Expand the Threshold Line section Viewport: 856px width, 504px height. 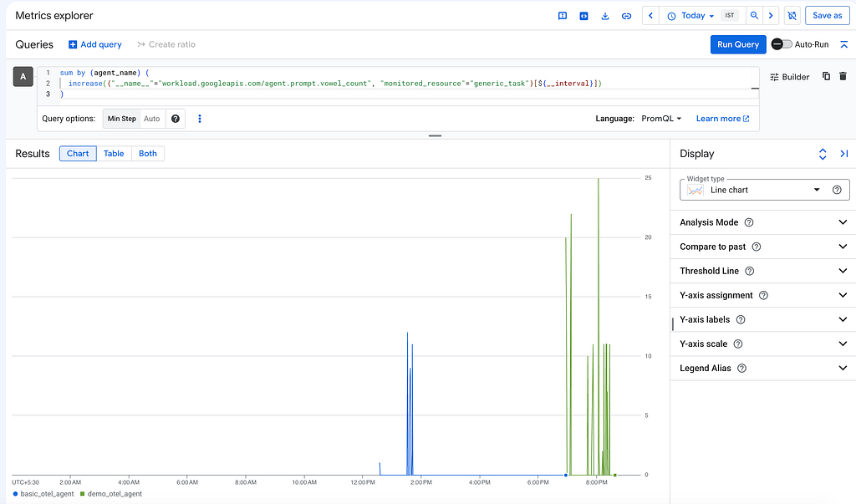coord(843,271)
